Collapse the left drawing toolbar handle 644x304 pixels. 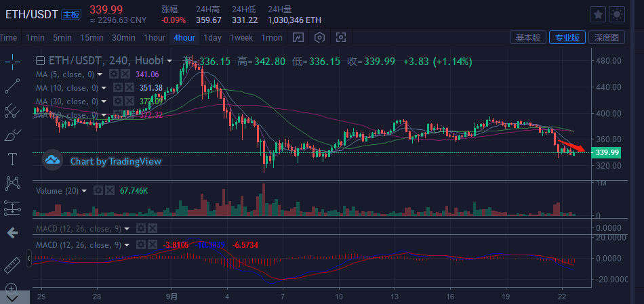pyautogui.click(x=28, y=259)
